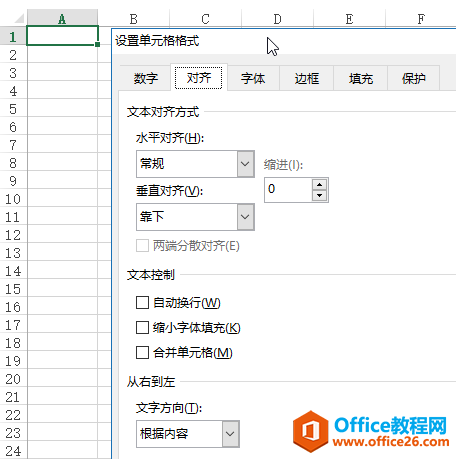Select column A header
Viewport: 456px width, 459px height.
click(x=62, y=18)
